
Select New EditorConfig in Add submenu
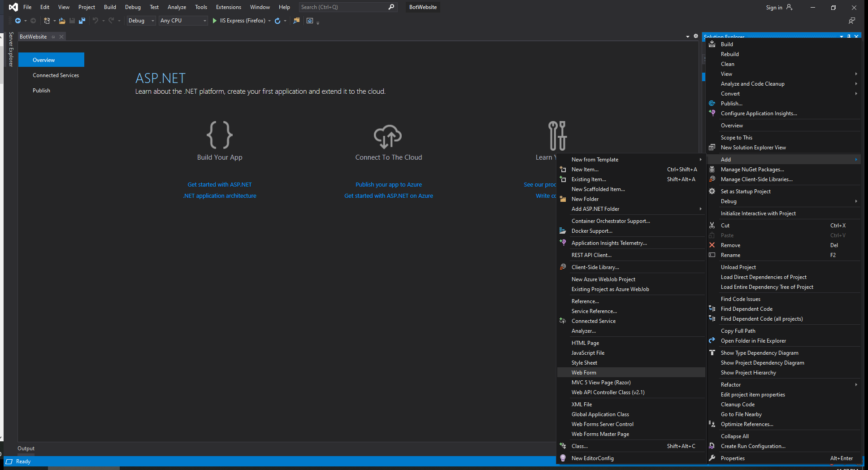631,458
